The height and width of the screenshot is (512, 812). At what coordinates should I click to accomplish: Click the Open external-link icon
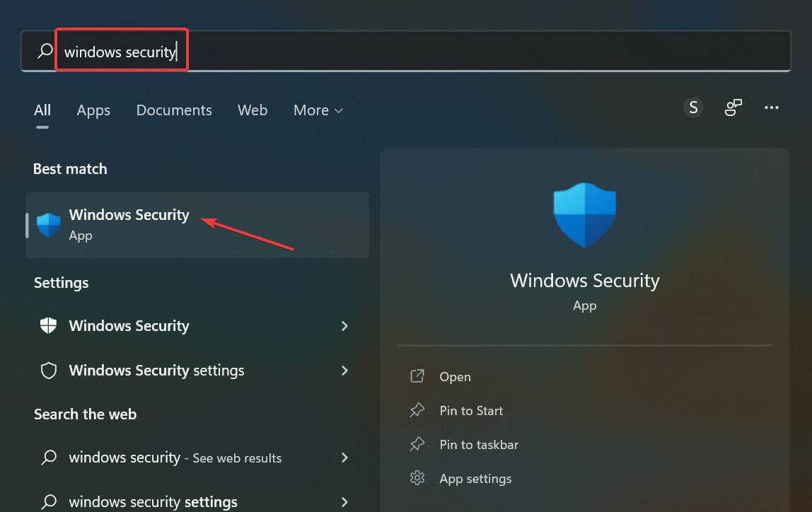click(x=418, y=376)
